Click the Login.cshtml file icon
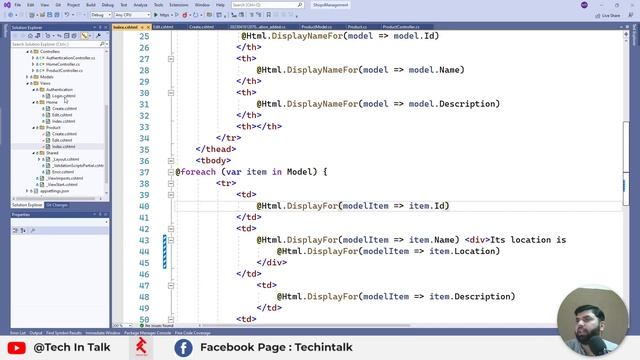This screenshot has height=360, width=640. pos(48,96)
